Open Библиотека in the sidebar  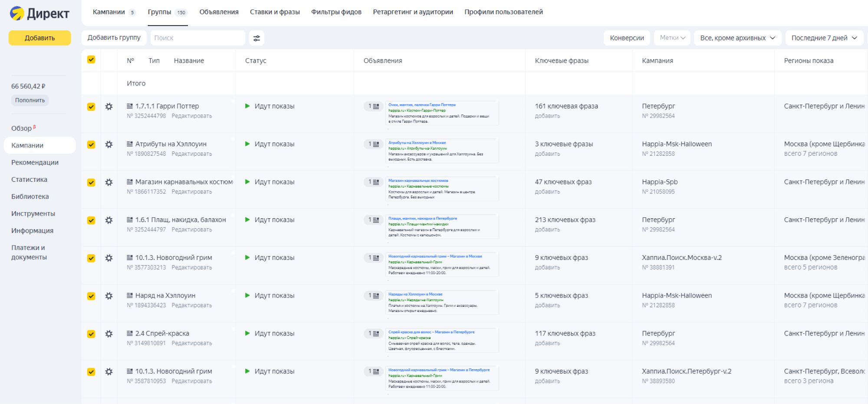30,197
